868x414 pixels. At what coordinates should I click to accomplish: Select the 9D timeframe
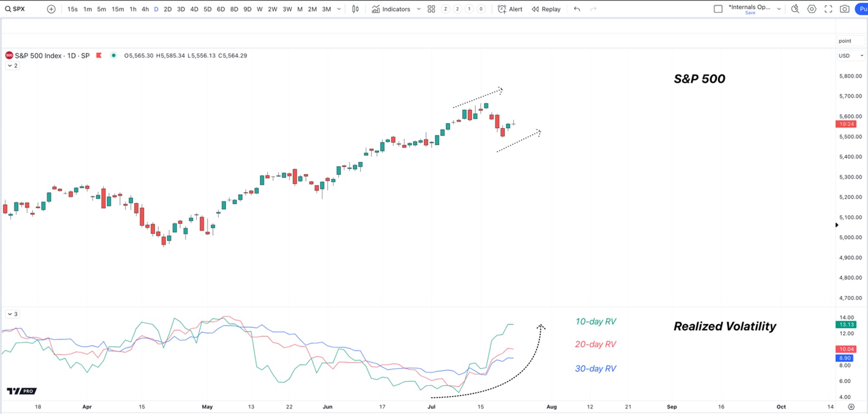247,9
